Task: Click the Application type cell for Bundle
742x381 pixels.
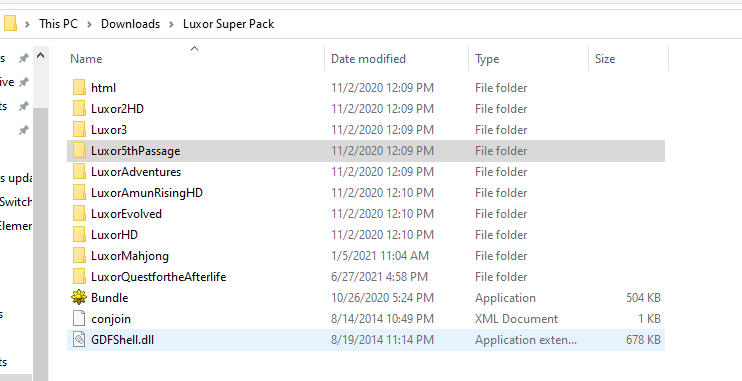Action: (505, 298)
